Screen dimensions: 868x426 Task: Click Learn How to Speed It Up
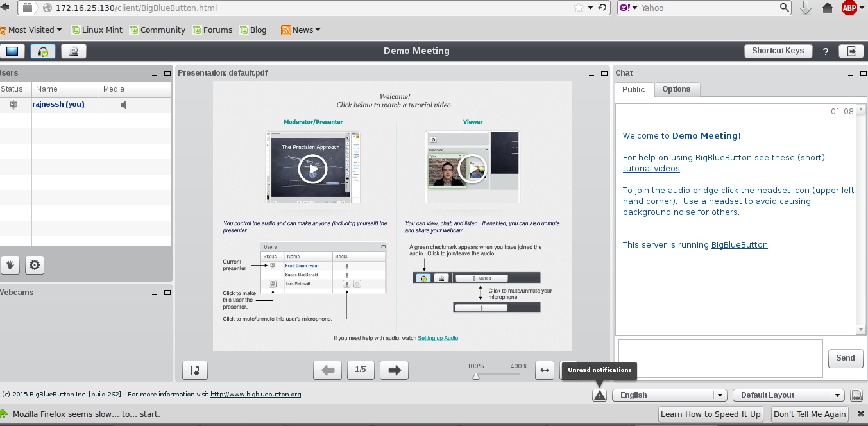711,414
